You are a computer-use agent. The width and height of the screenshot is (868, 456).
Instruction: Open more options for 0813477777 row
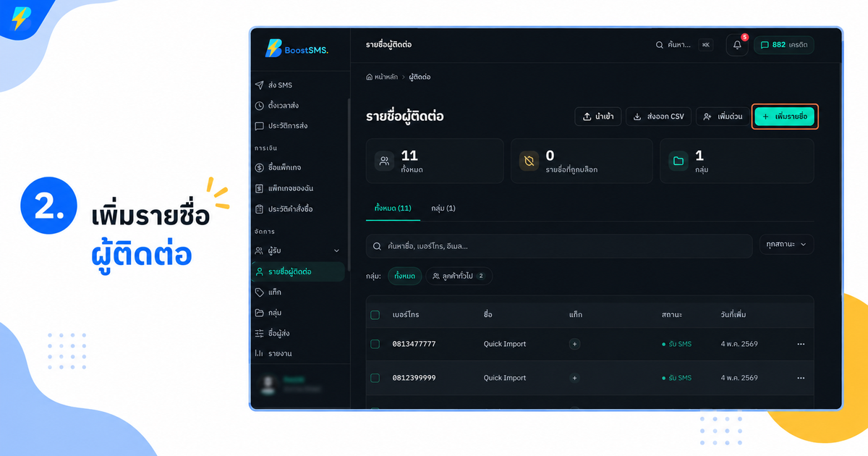click(801, 344)
